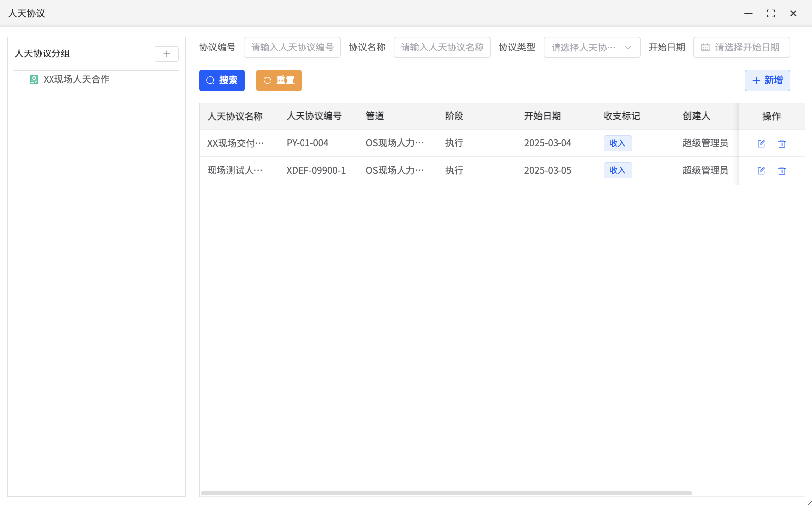This screenshot has height=505, width=812.
Task: Click the 收入 tag in PY-01-004 row
Action: [x=617, y=143]
